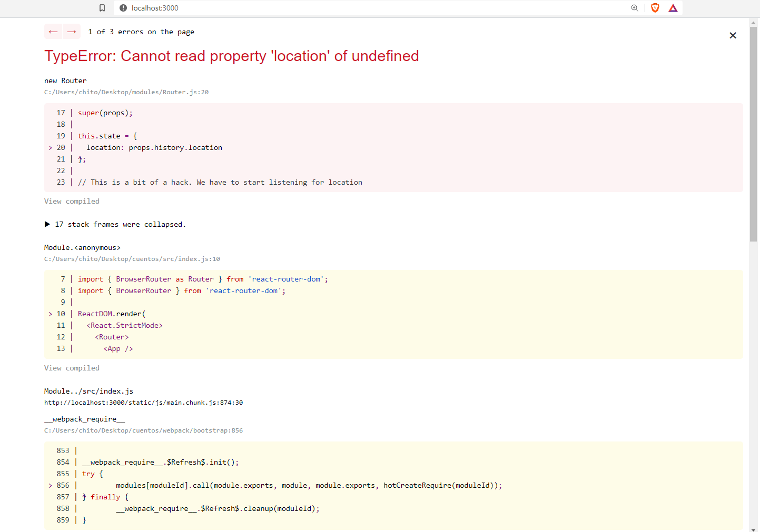The width and height of the screenshot is (760, 532).
Task: Click the site information icon near the URL
Action: coord(122,8)
